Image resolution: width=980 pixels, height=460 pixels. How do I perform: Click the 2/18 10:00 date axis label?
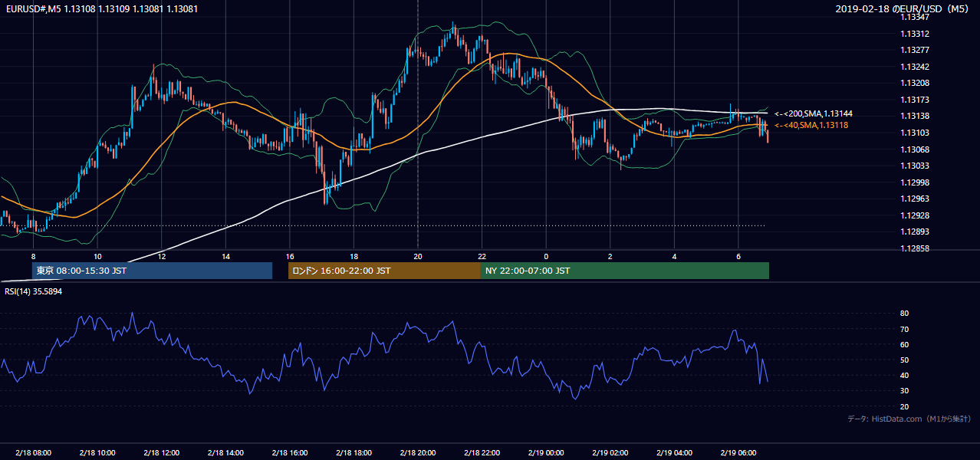(97, 452)
